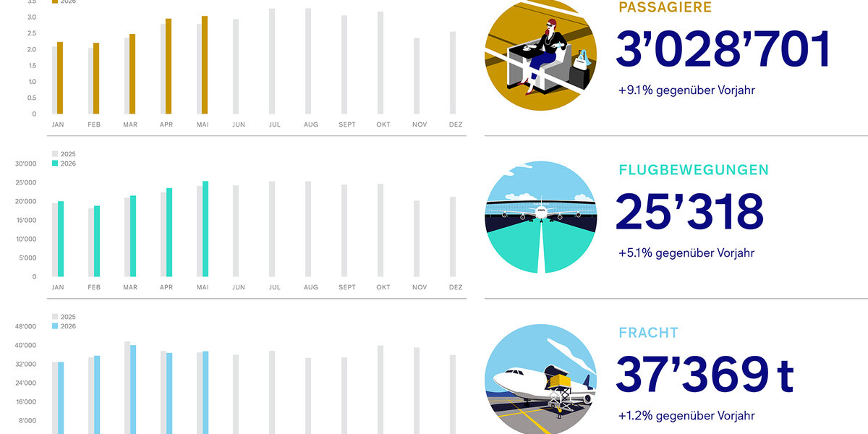Viewport: 868px width, 434px height.
Task: Click the passenger illustration icon
Action: [x=541, y=54]
